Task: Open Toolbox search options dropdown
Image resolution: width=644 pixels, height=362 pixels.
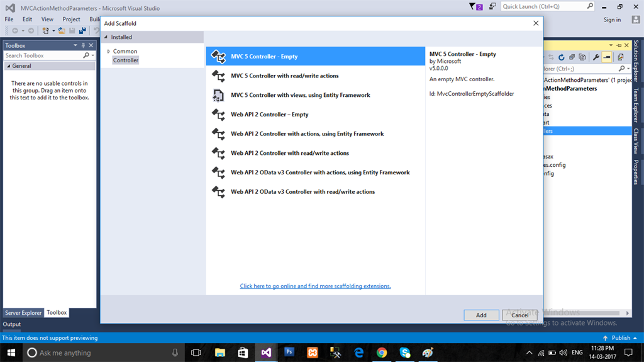Action: [x=93, y=55]
